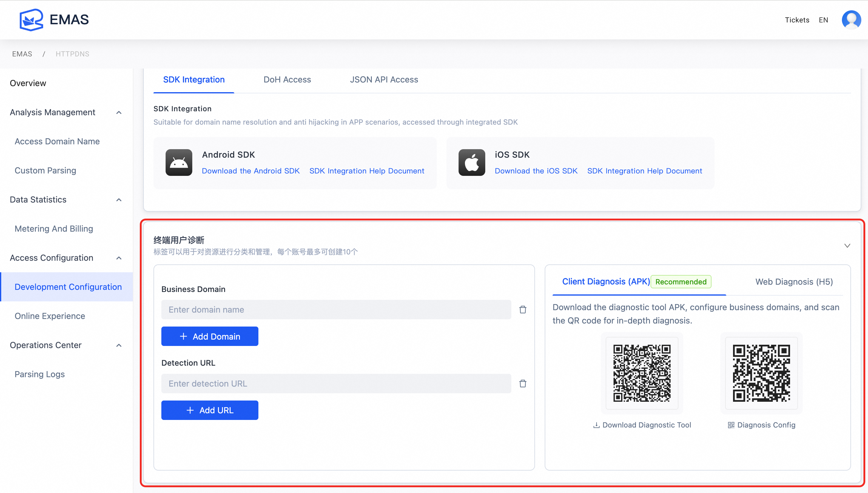Click the 终端用户诊断 heading
Viewport: 868px width, 493px height.
[179, 240]
